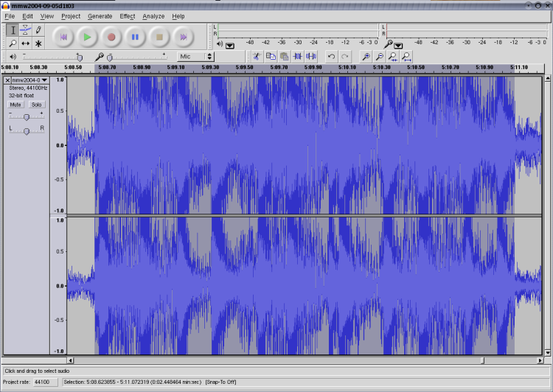553x392 pixels.
Task: Click the Snap-To Off status text
Action: (x=220, y=382)
